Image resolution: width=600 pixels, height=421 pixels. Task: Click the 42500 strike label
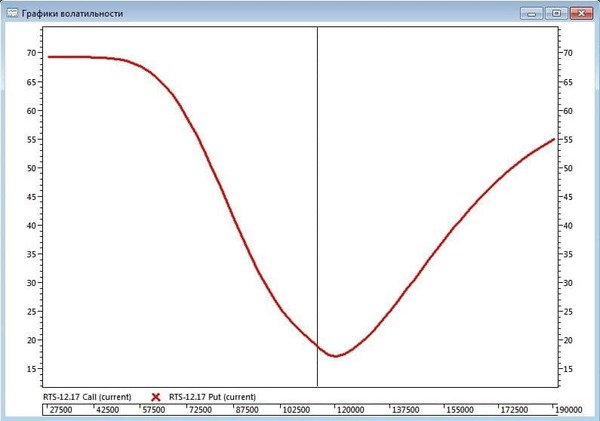tap(108, 410)
